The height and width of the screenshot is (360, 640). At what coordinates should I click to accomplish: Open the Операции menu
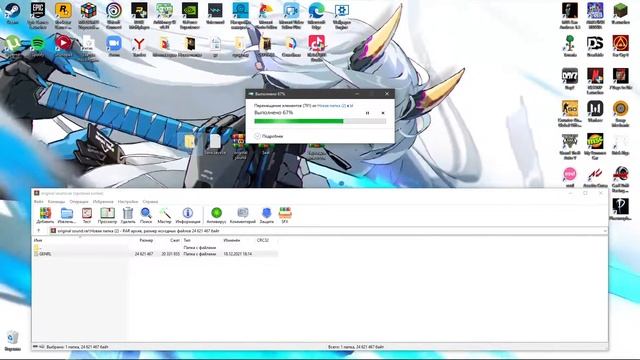pos(79,202)
